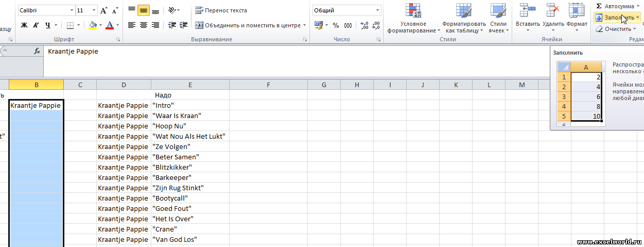Image resolution: width=644 pixels, height=247 pixels.
Task: Toggle underline formatting (Ч)
Action: tap(48, 25)
